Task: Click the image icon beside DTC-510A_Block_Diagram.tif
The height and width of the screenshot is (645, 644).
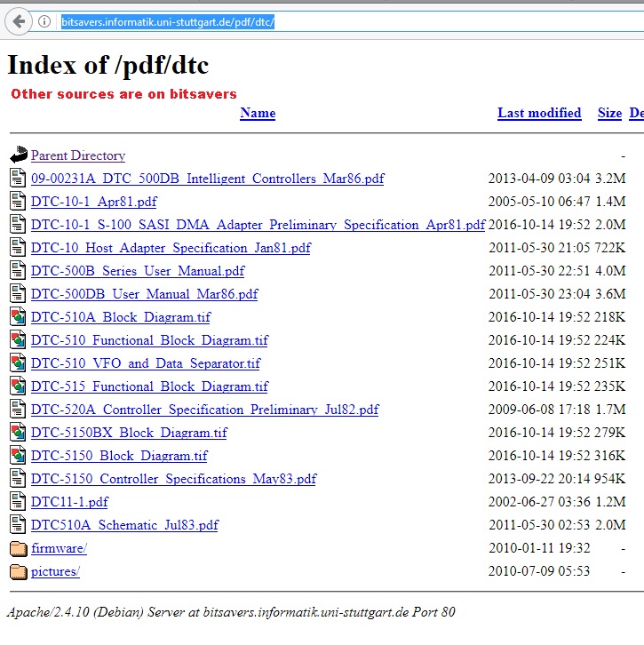Action: tap(19, 317)
